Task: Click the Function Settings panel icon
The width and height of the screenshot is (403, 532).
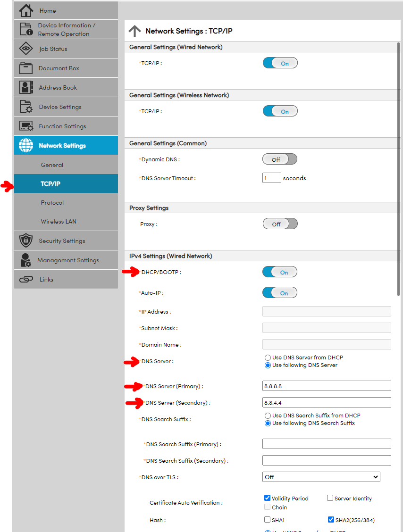Action: pyautogui.click(x=26, y=126)
